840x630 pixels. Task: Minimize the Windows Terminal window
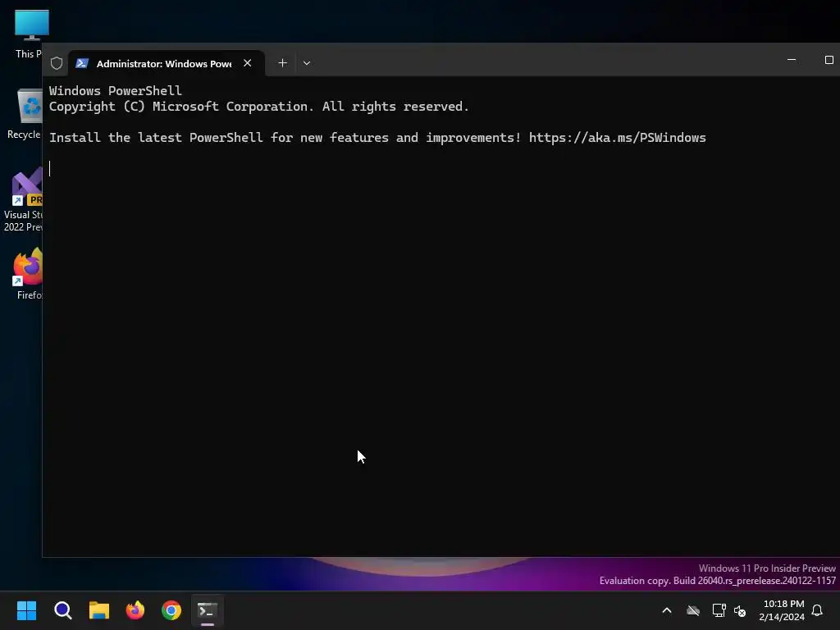pos(792,60)
